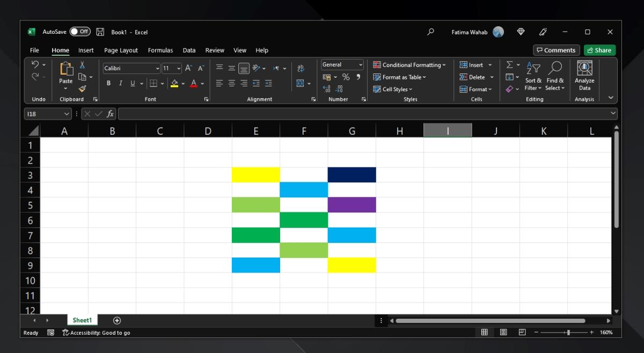Screen dimensions: 644x353
Task: Click the Save floppy disk icon
Action: (x=100, y=32)
